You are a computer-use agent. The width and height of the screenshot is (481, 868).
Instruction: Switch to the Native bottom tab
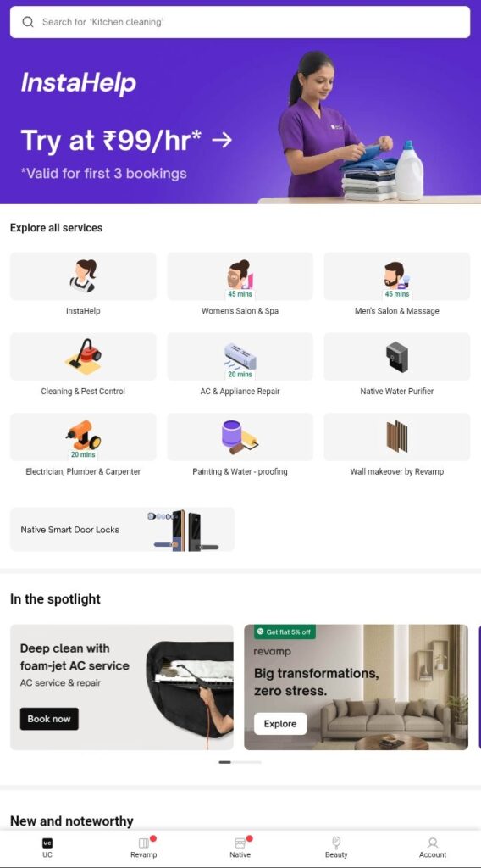click(240, 847)
